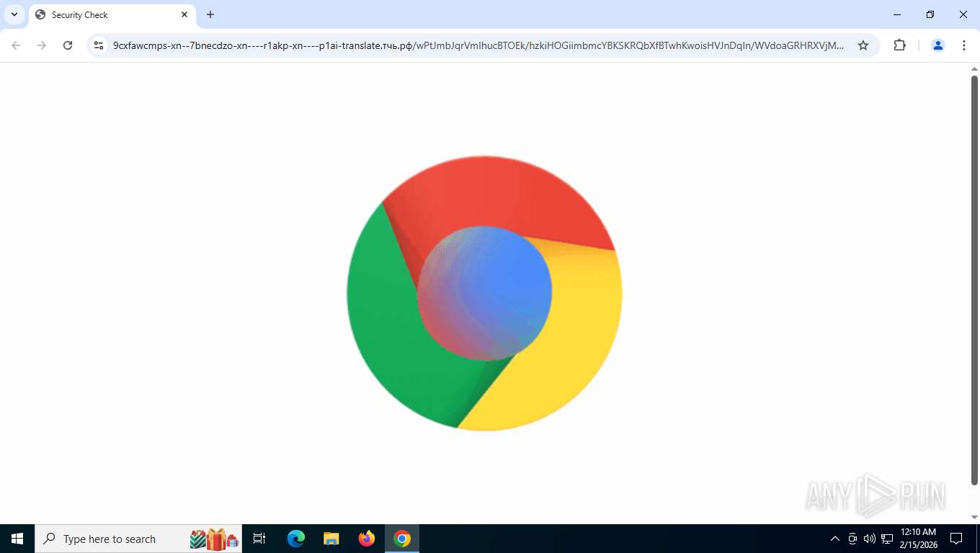Image resolution: width=980 pixels, height=553 pixels.
Task: Open the tab search dropdown arrow
Action: tap(14, 14)
